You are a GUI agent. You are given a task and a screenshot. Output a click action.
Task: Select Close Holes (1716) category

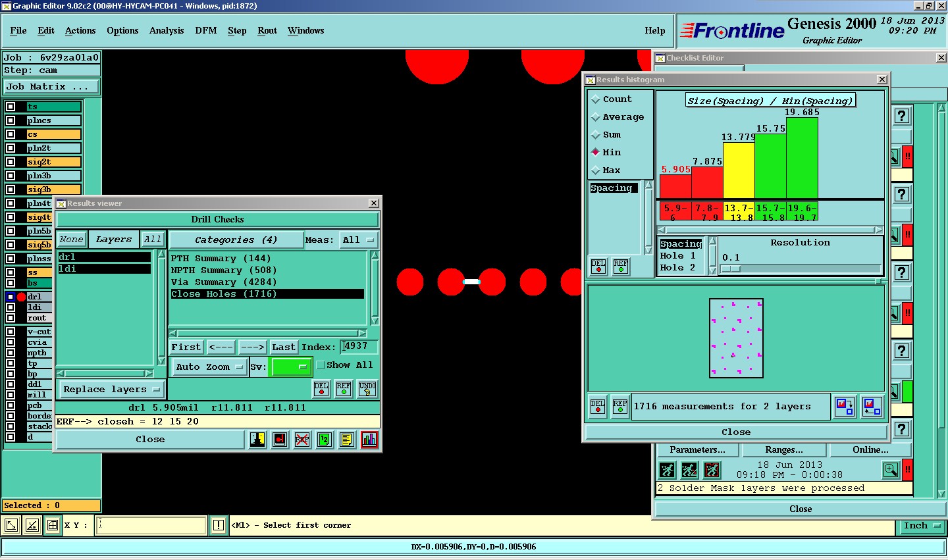point(267,294)
